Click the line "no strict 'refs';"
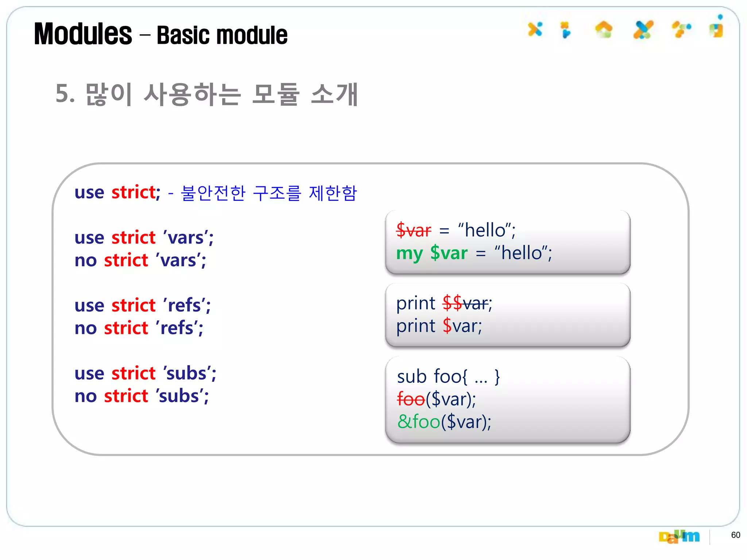 tap(139, 328)
